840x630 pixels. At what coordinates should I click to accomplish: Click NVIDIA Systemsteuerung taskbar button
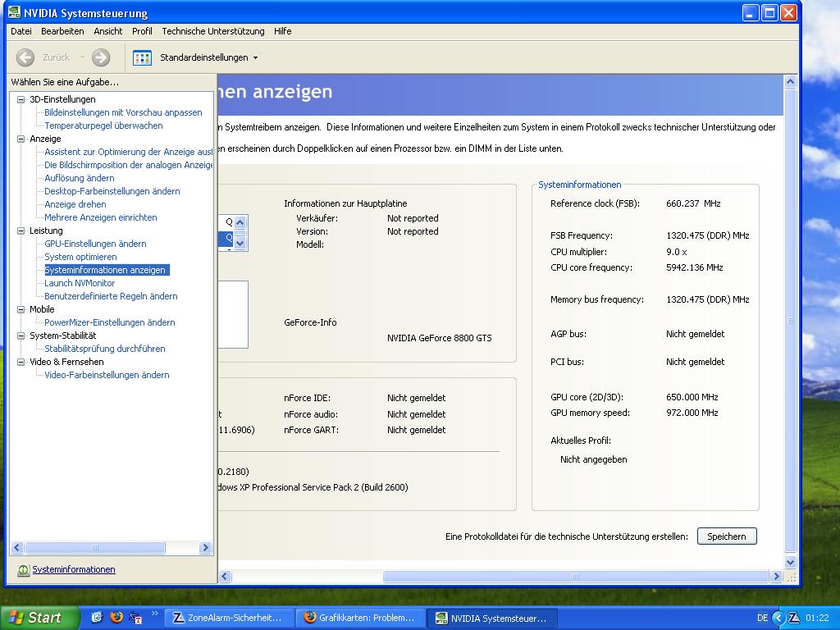pos(492,618)
